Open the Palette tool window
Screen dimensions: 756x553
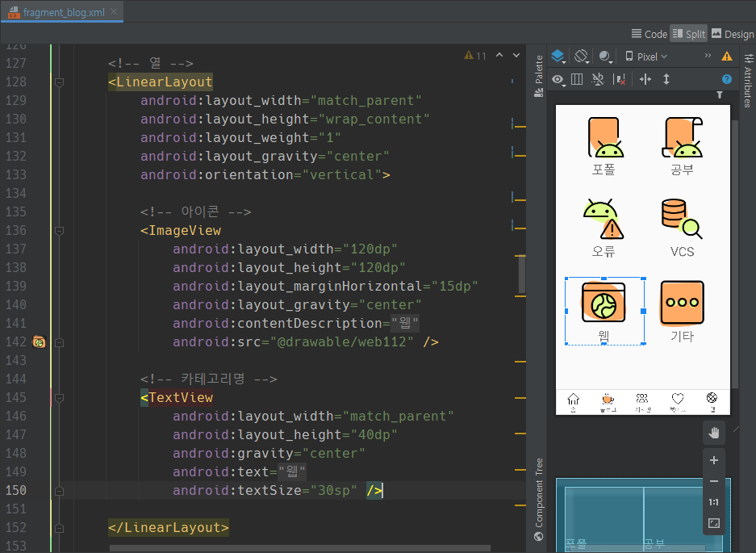(x=538, y=76)
